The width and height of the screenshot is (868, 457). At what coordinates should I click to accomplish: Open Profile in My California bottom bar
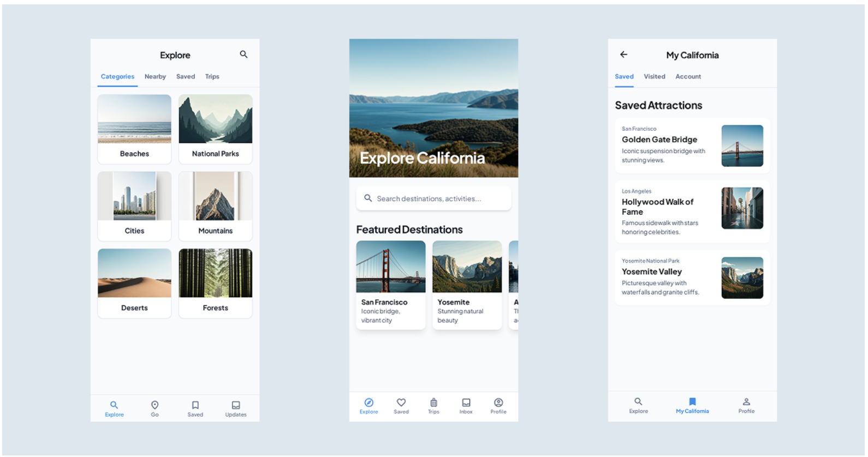pos(746,406)
